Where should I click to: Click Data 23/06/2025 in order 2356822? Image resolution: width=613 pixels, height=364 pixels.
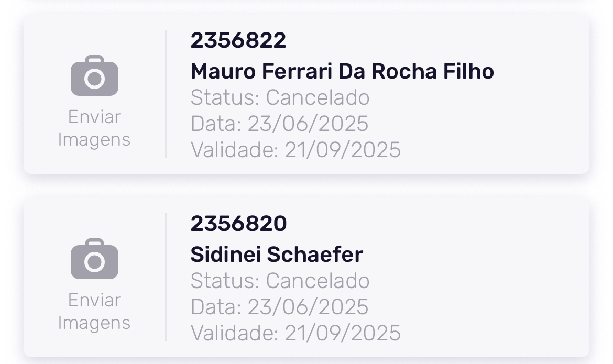click(x=279, y=124)
